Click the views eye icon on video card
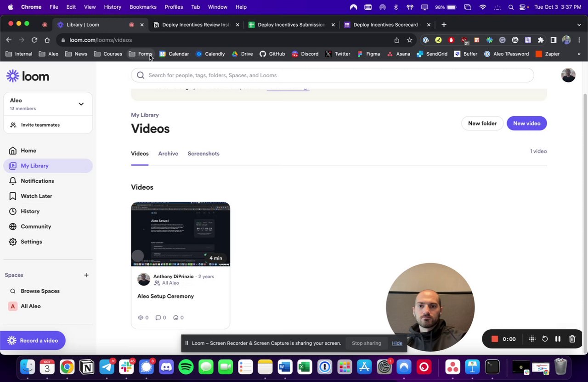 (141, 318)
